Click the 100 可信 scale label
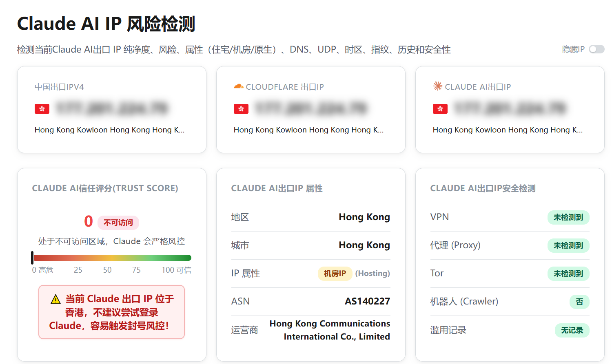Screen dimensions: 612x364 tap(176, 270)
